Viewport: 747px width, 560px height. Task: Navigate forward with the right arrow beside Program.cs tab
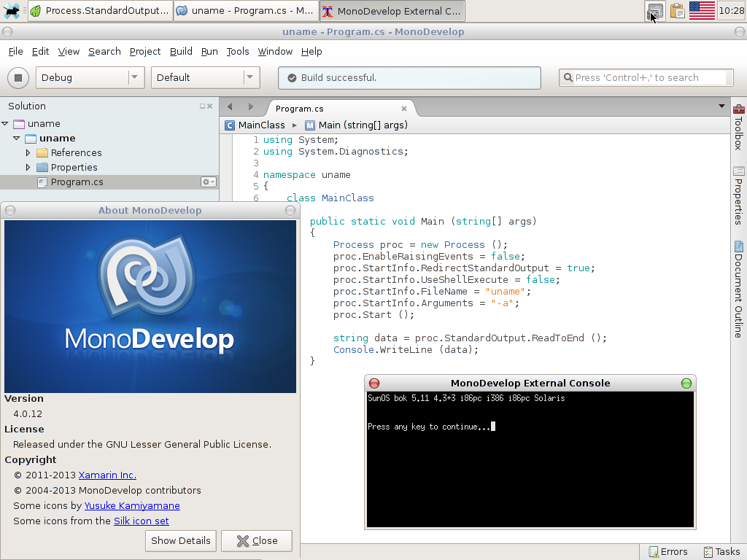coord(251,106)
